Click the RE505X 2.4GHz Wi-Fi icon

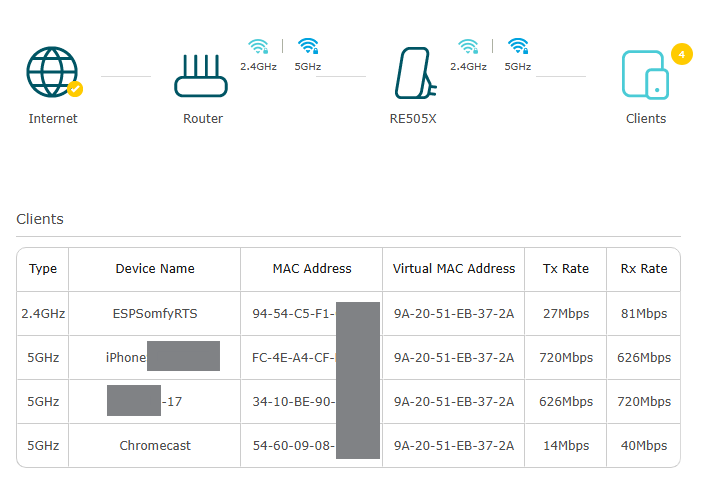468,46
